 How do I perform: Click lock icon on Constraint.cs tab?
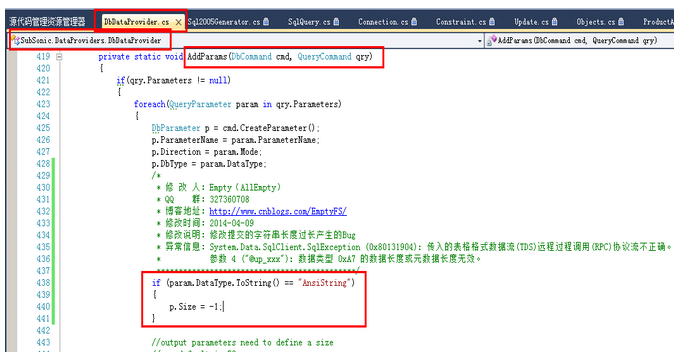pyautogui.click(x=492, y=21)
